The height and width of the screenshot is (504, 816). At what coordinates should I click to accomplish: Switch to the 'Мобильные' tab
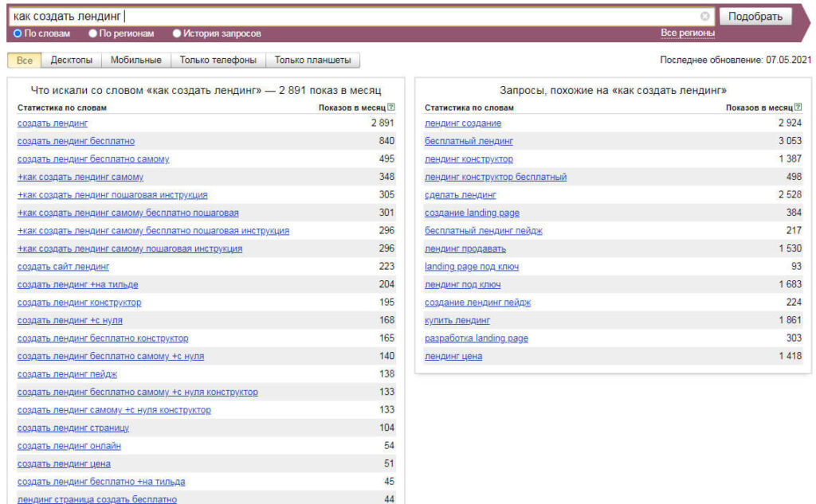pos(135,61)
